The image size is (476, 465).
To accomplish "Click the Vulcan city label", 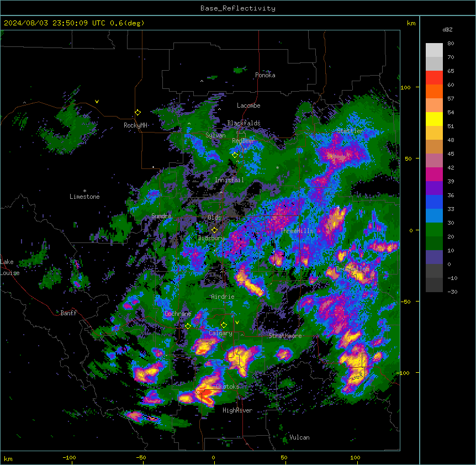I will click(x=299, y=437).
